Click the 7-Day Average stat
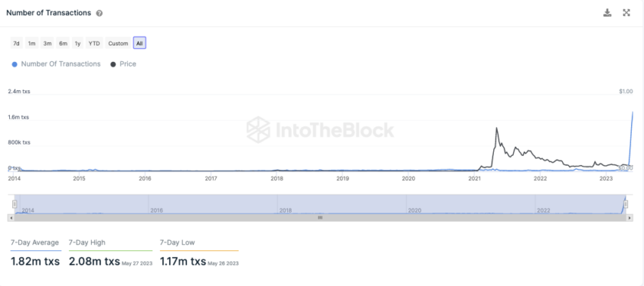 (x=36, y=253)
